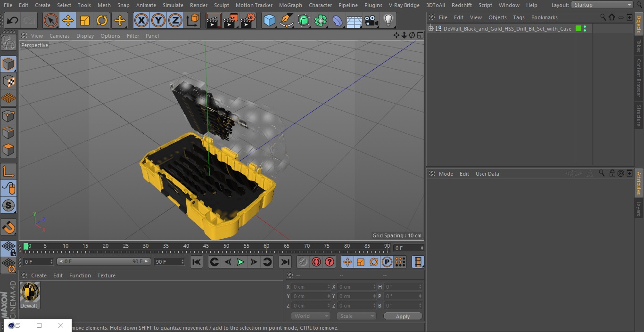This screenshot has height=332, width=644.
Task: Toggle the viewport maximize icon
Action: click(x=420, y=35)
